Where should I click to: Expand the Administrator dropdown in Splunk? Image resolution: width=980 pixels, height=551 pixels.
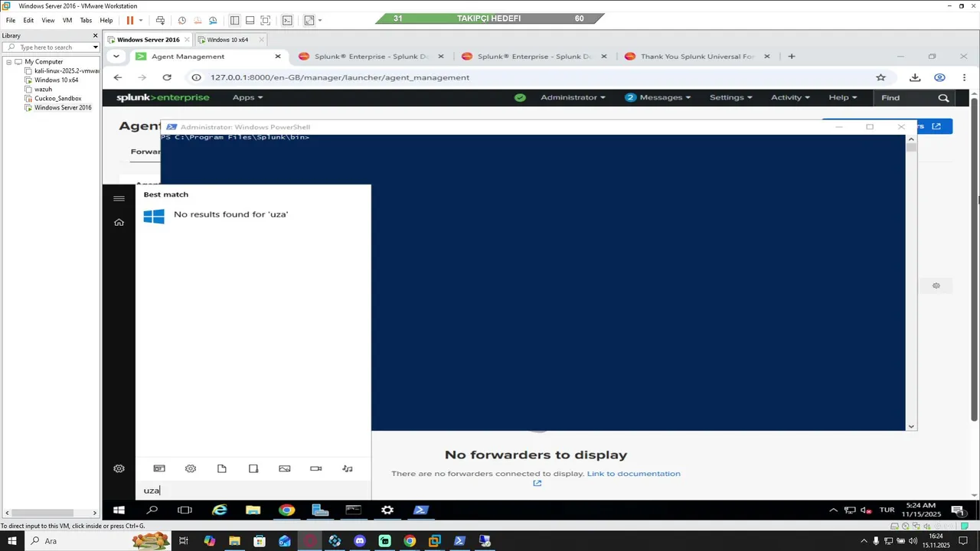pos(573,97)
